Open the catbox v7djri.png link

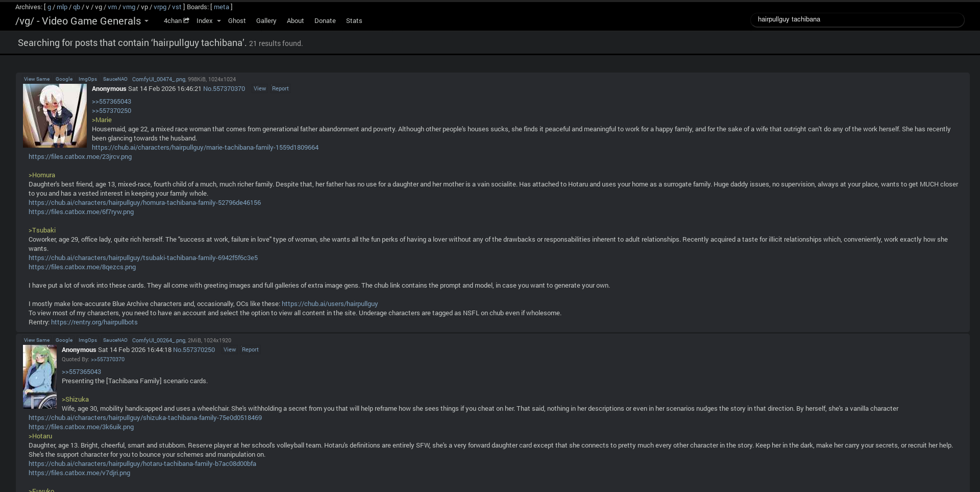[79, 473]
